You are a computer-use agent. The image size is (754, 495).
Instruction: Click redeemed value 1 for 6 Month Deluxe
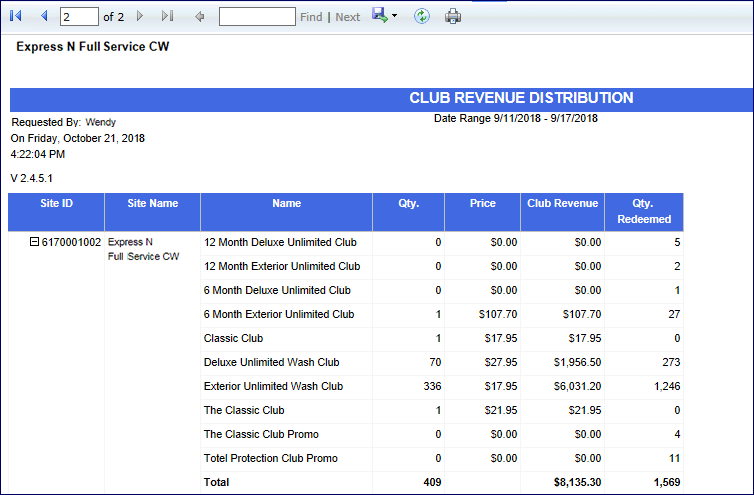677,290
